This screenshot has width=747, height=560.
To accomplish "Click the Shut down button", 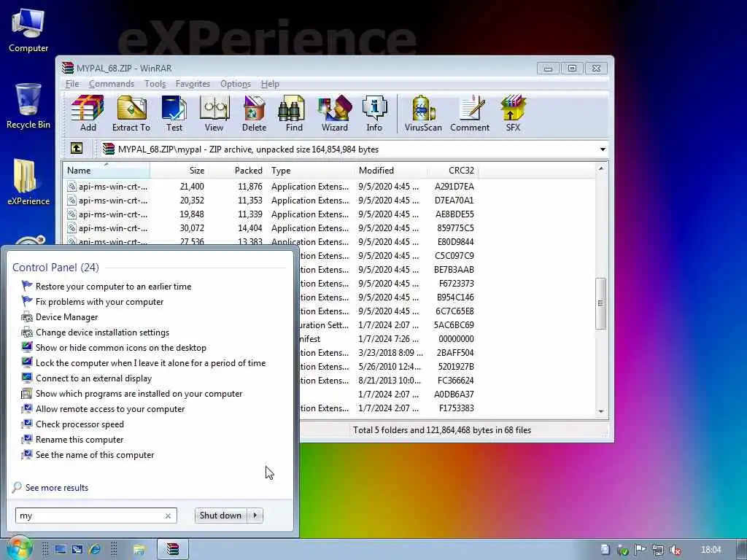I will 221,516.
